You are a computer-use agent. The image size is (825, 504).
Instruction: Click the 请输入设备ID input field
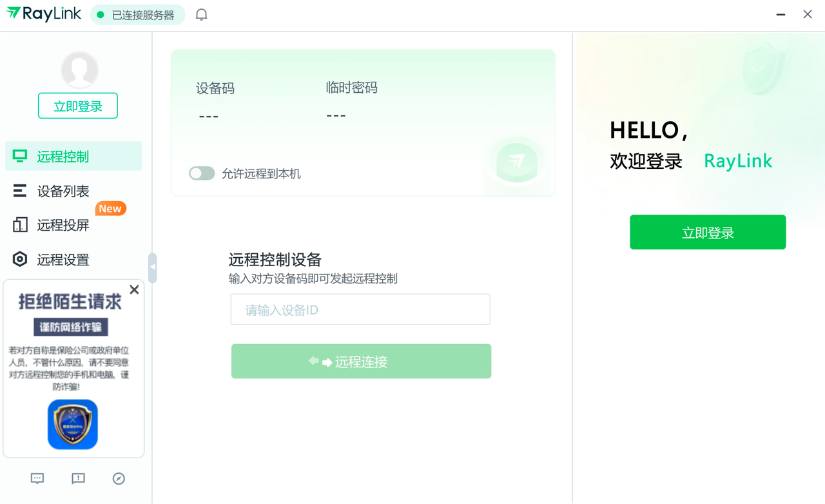click(360, 309)
